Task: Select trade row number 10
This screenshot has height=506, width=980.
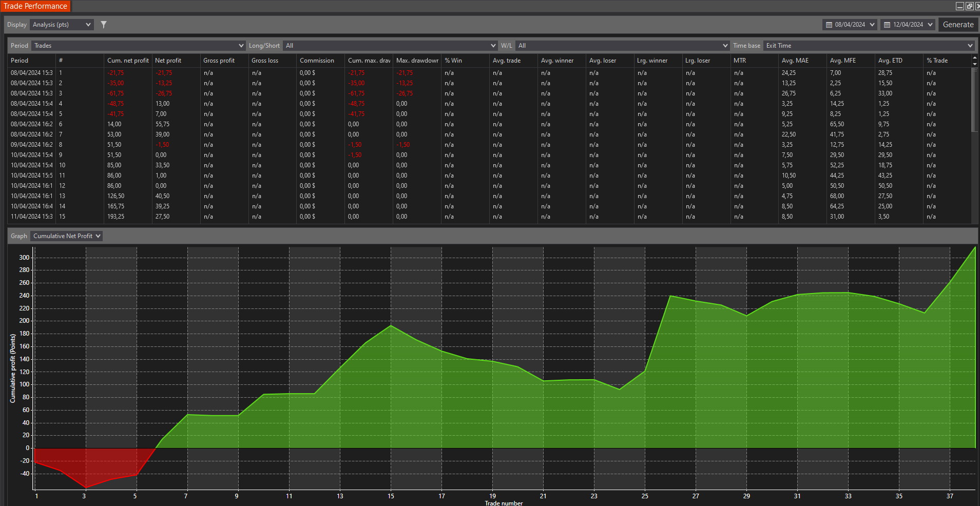Action: tap(62, 165)
